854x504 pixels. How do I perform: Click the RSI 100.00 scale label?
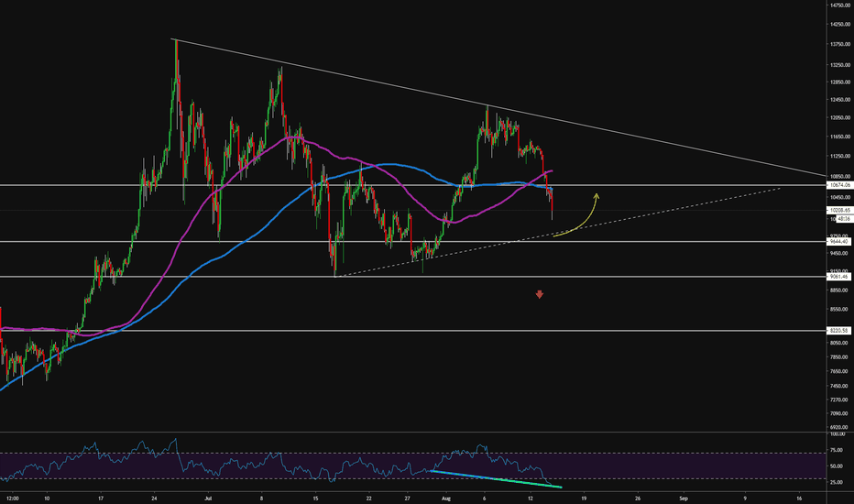[838, 434]
